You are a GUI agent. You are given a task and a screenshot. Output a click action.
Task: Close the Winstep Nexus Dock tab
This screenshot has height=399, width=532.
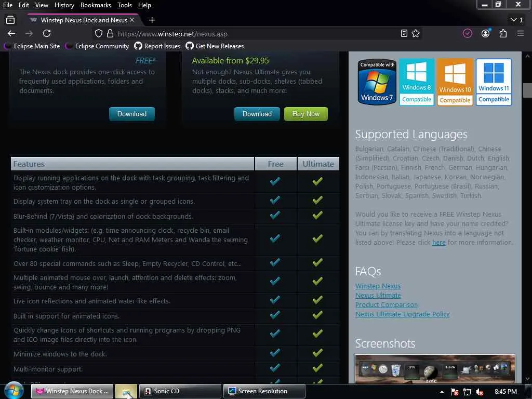click(x=132, y=20)
